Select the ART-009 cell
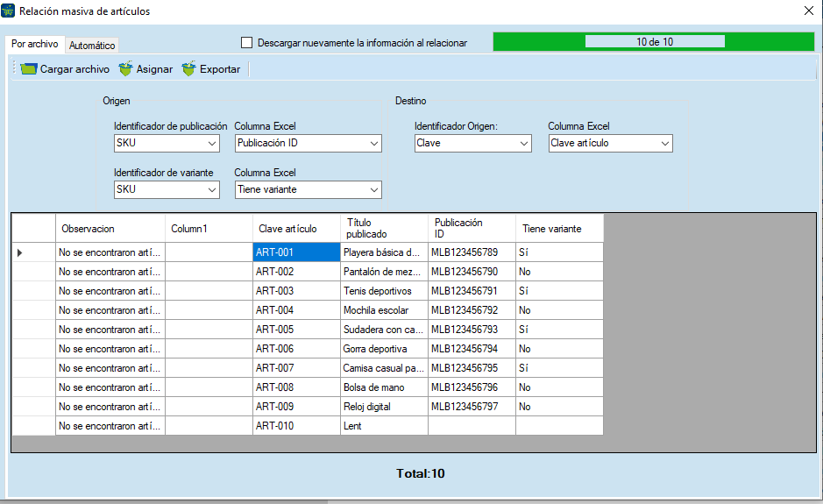823x504 pixels. (x=296, y=407)
